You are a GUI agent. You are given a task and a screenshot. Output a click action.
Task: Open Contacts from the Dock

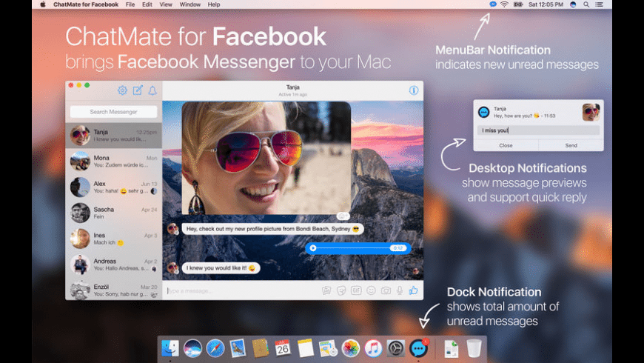pos(261,349)
